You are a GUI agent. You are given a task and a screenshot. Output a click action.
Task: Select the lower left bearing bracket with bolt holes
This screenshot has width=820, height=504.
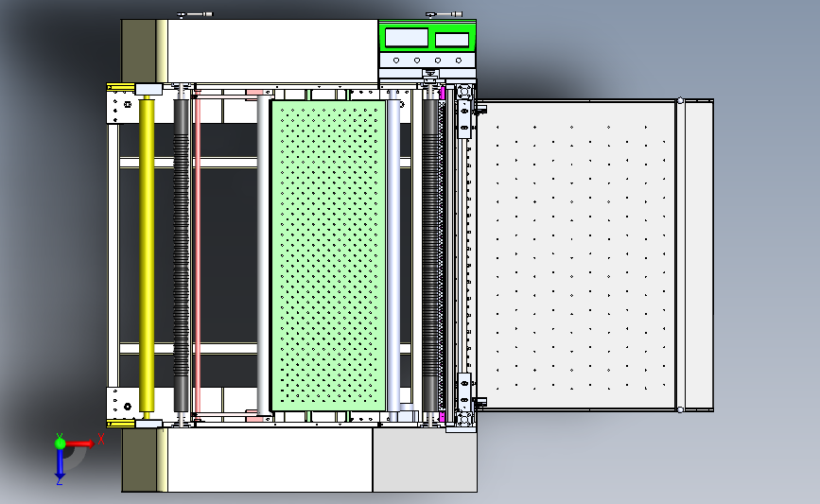(122, 403)
